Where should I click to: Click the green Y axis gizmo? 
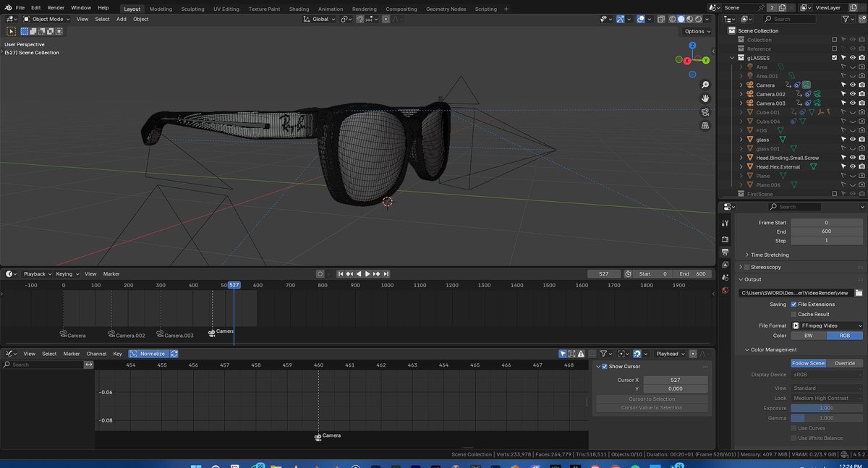click(705, 60)
